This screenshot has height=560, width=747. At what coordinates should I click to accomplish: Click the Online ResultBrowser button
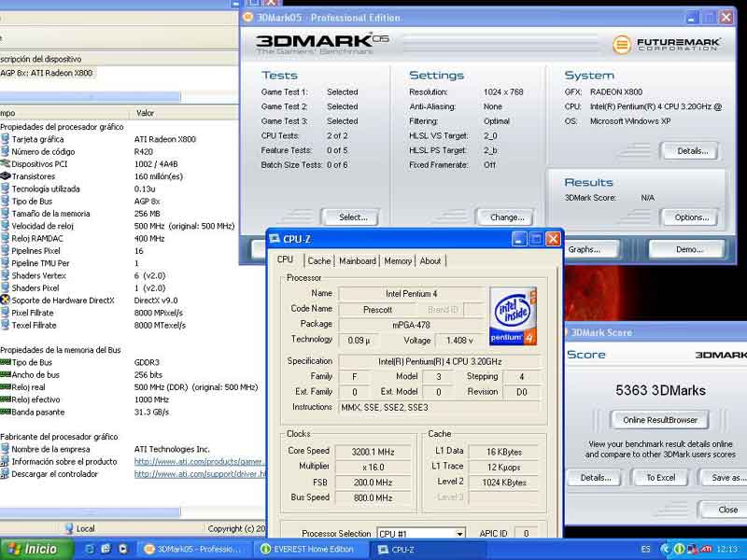tap(659, 420)
